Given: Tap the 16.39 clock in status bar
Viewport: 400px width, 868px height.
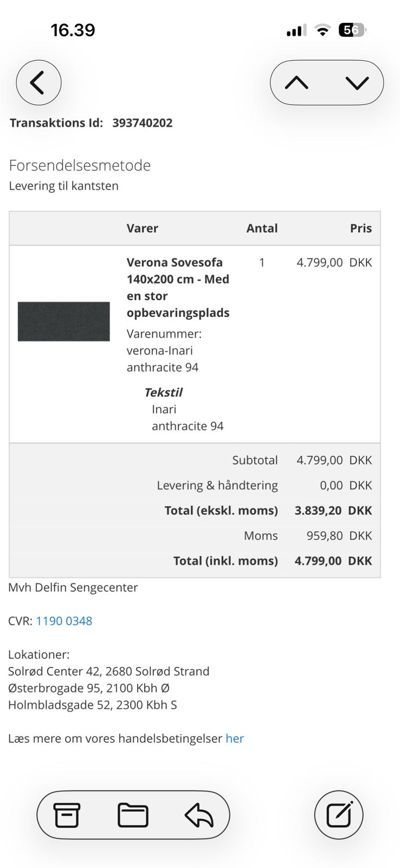Looking at the screenshot, I should coord(73,30).
